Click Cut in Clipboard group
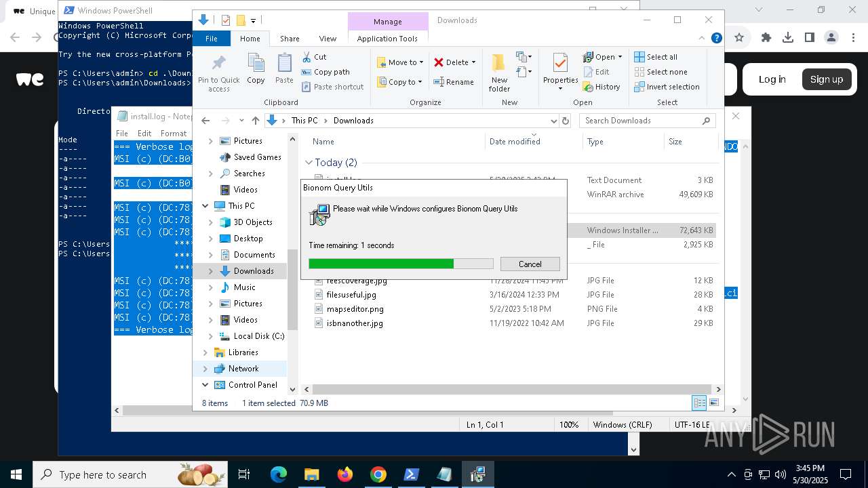 tap(314, 57)
